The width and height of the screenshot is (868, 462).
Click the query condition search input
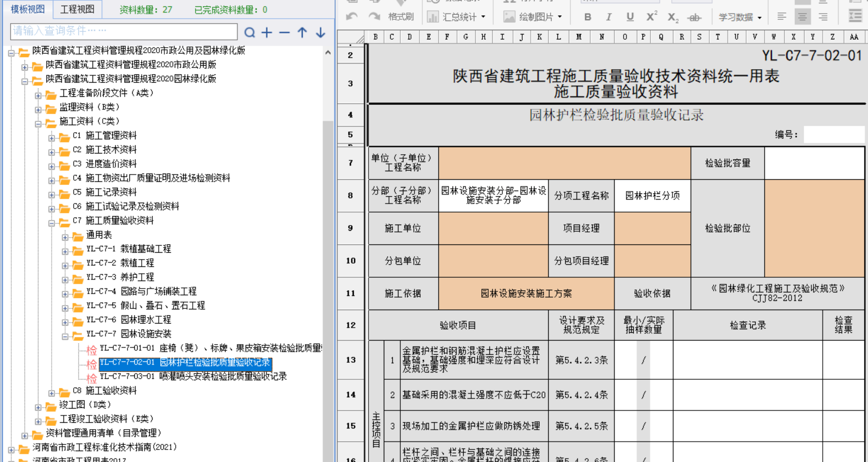coord(124,32)
